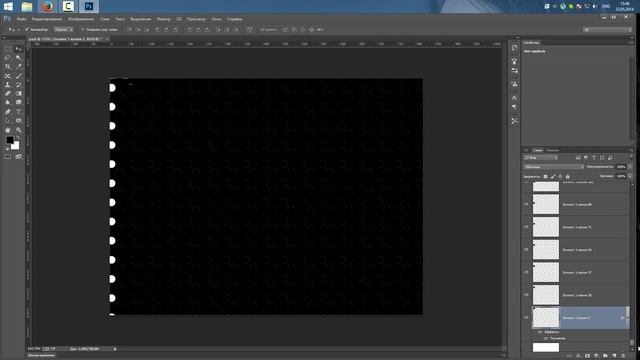Select the Clone Stamp tool
The height and width of the screenshot is (360, 640).
[x=7, y=85]
